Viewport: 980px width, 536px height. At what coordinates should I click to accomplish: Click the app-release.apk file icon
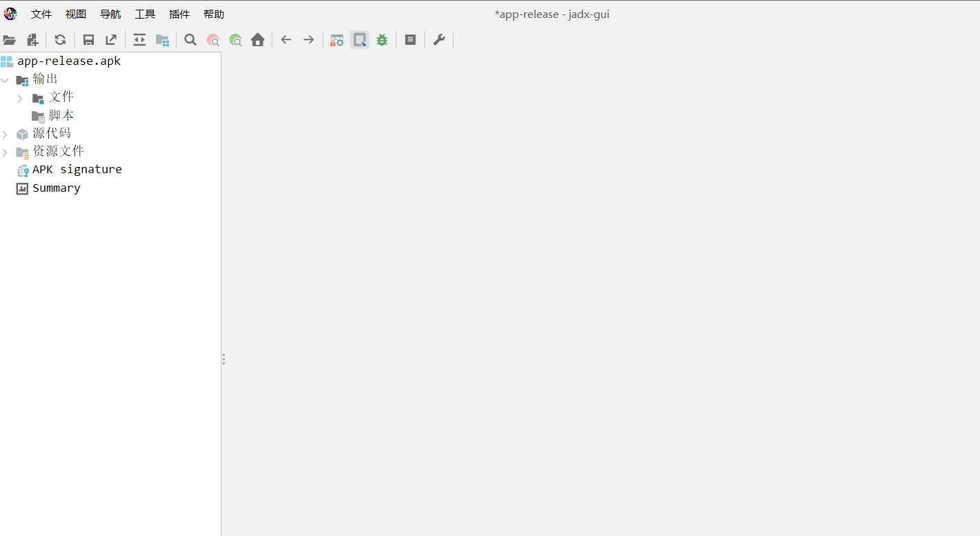point(7,61)
